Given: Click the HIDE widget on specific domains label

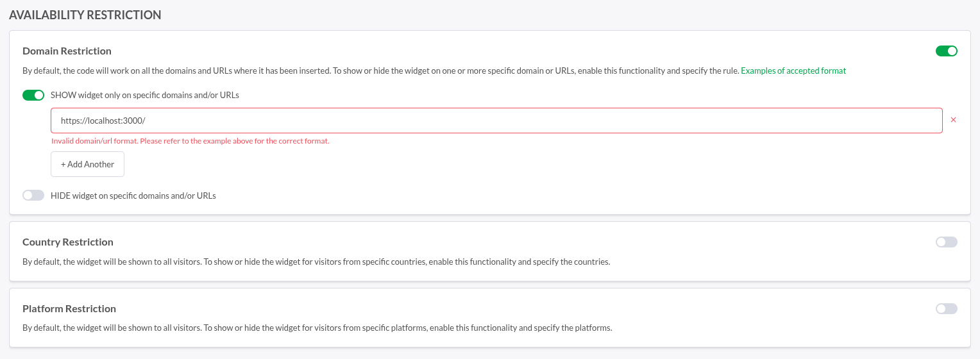Looking at the screenshot, I should (133, 196).
